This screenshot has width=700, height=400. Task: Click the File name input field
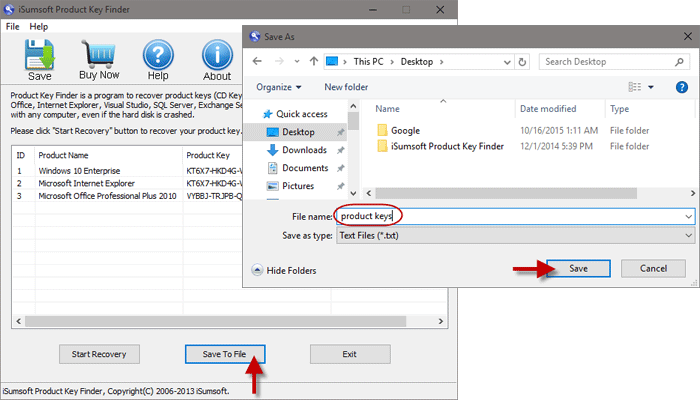(x=515, y=217)
